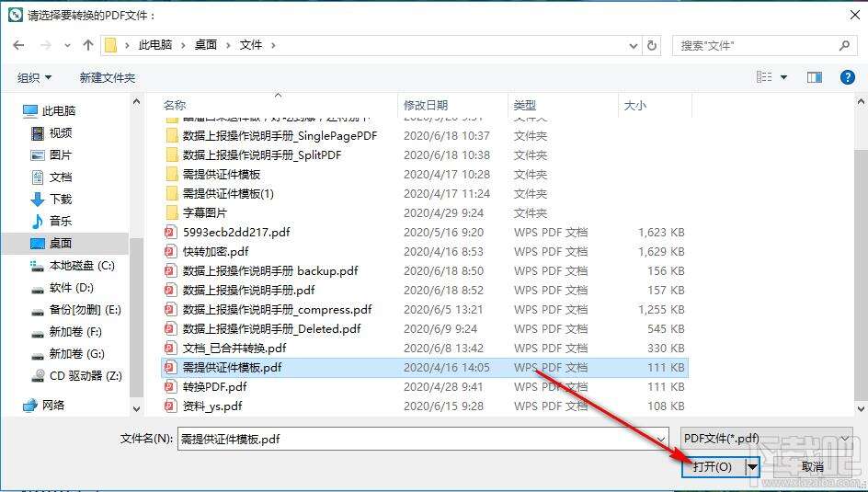Open the view options dropdown arrow
Image resolution: width=868 pixels, height=492 pixels.
click(783, 77)
